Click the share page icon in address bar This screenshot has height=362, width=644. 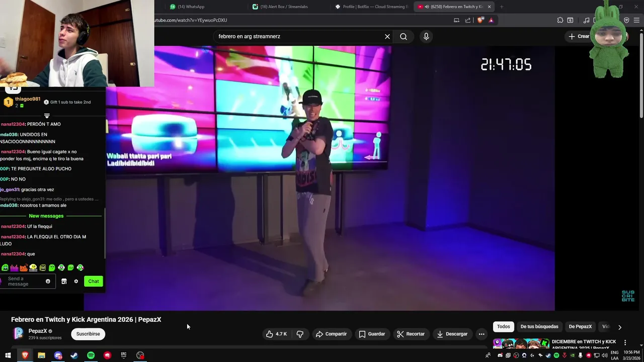point(468,20)
